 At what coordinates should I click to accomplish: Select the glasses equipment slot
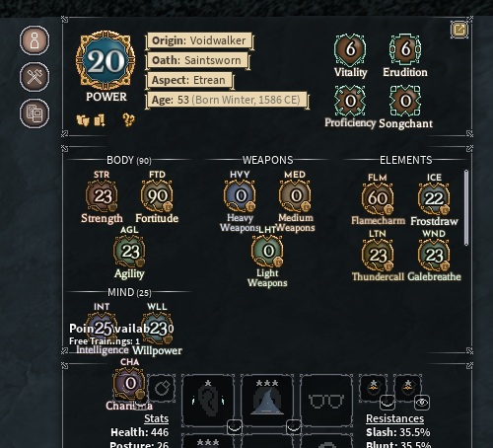click(326, 401)
